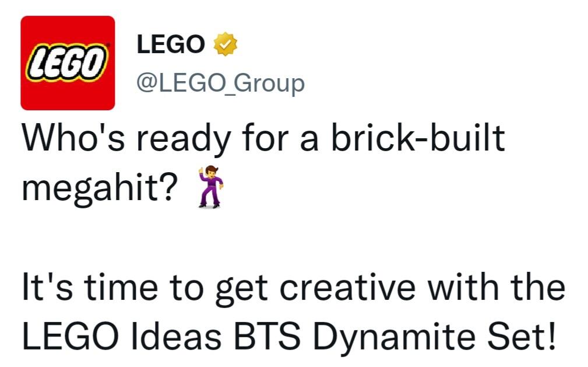Viewport: 588px width, 367px height.
Task: Click the white LEGO lettering inside the avatar
Action: (x=66, y=62)
